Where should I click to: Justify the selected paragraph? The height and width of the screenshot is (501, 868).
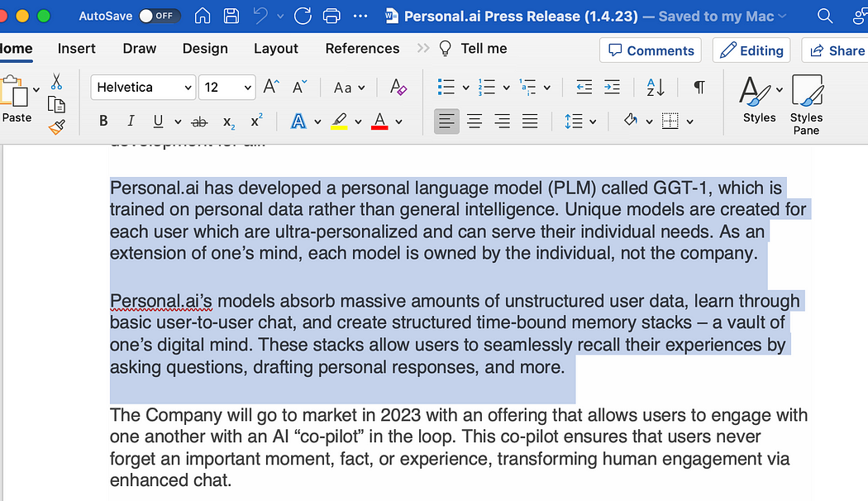pos(530,121)
